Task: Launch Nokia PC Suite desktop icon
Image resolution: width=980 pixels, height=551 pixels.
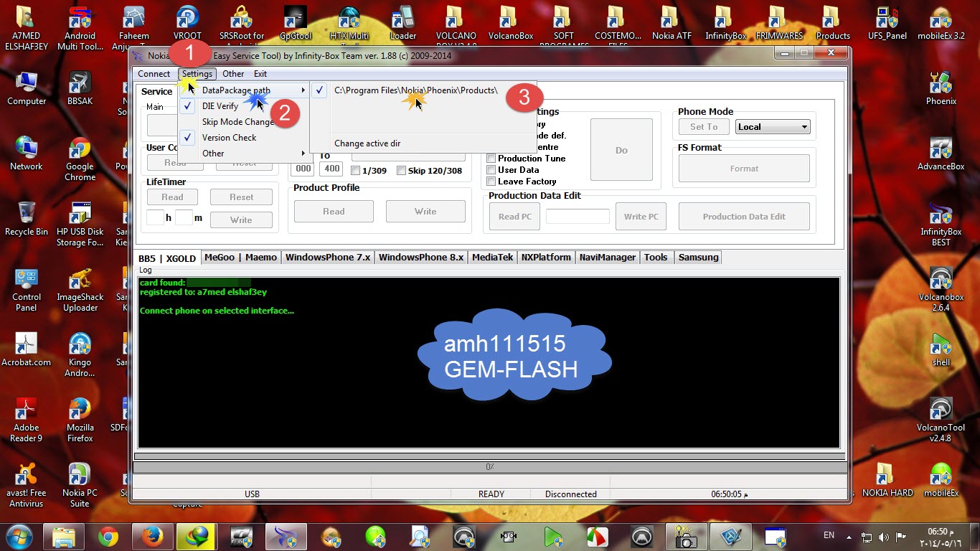Action: (80, 486)
